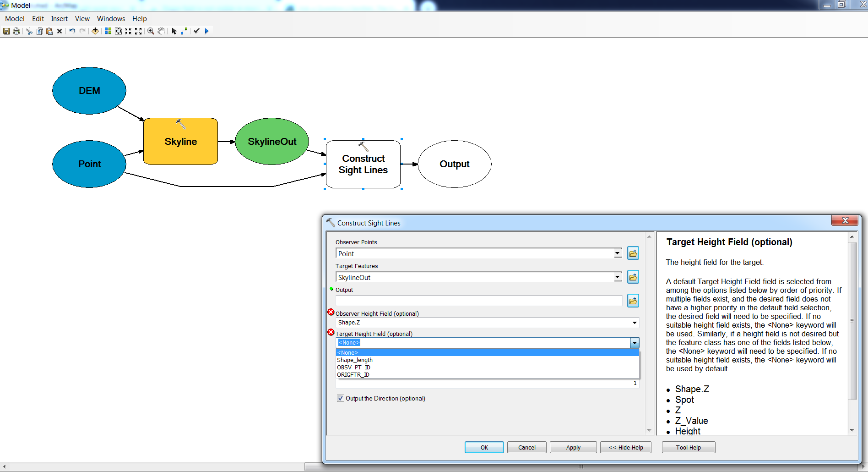Screen dimensions: 868x472
Task: Click the Fixed Zoom Out arrows icon
Action: (x=138, y=31)
